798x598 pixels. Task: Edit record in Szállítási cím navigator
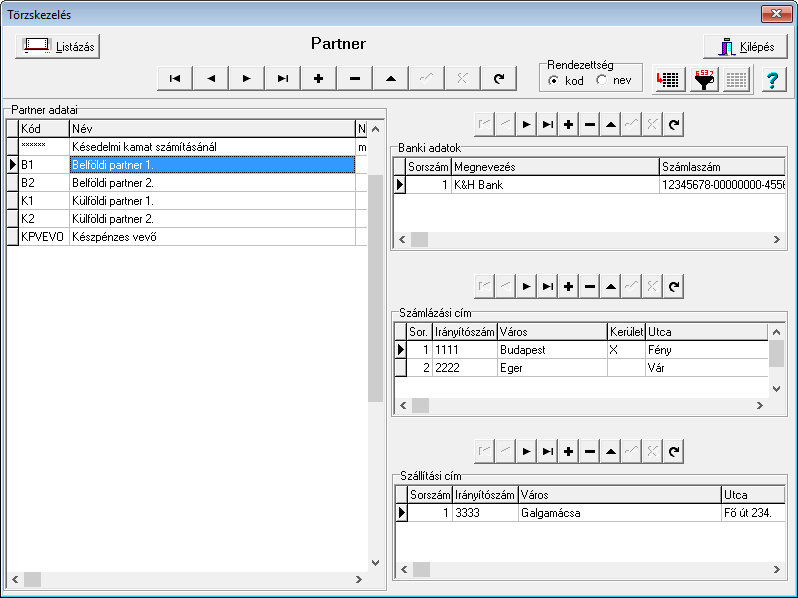[611, 451]
